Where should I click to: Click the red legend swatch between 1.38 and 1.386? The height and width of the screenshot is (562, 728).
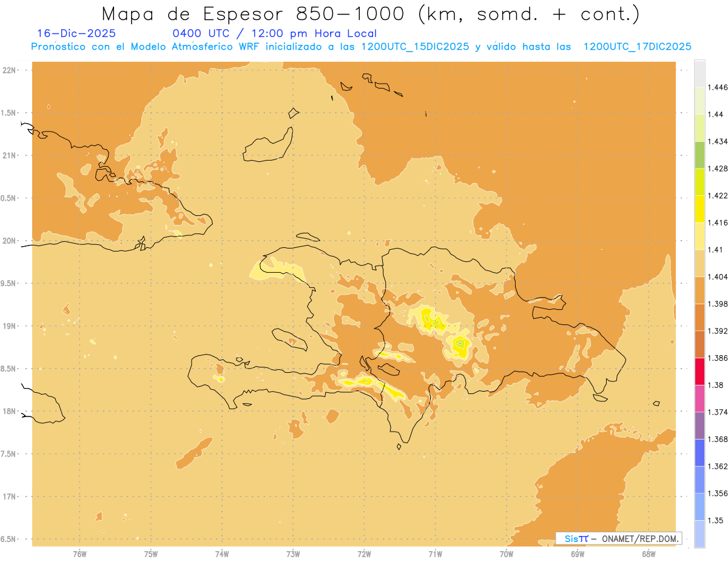point(699,372)
